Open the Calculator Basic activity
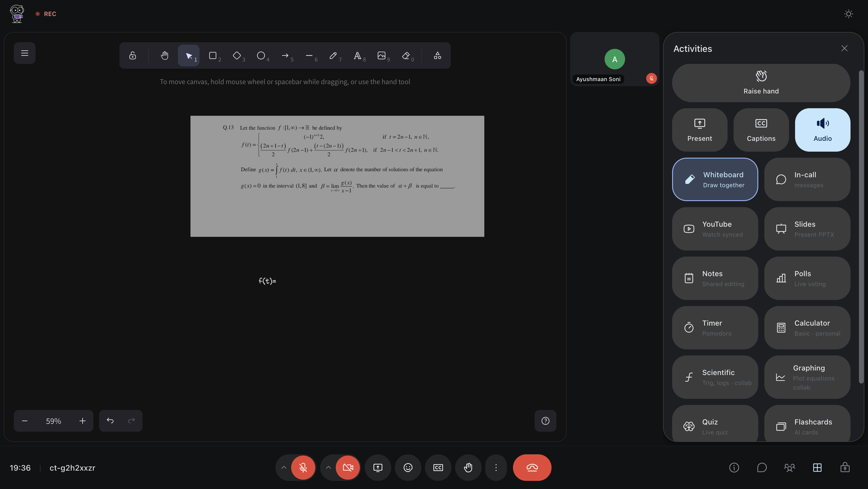Screen dimensions: 868x489 pos(807,328)
